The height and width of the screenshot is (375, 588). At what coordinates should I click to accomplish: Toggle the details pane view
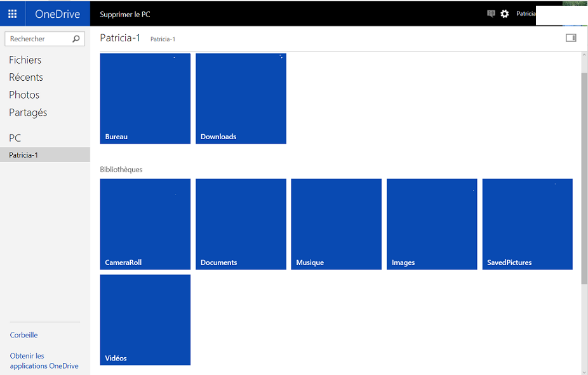(570, 37)
